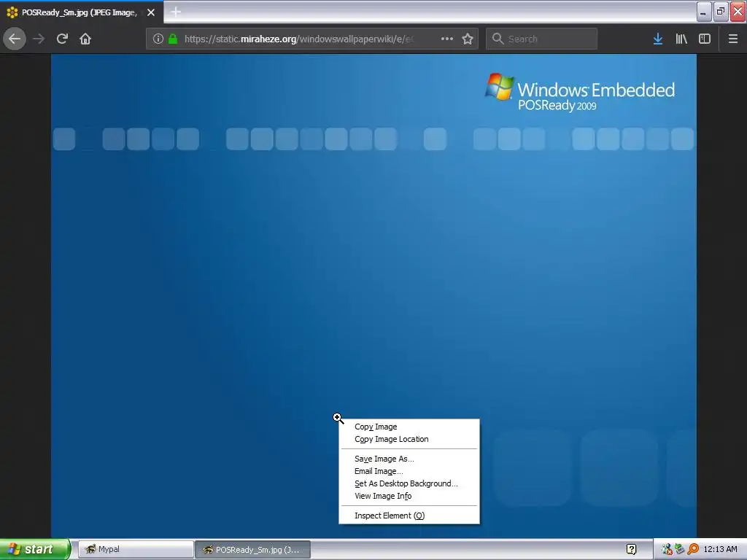The image size is (747, 560).
Task: Select Save Image As…
Action: 409,459
